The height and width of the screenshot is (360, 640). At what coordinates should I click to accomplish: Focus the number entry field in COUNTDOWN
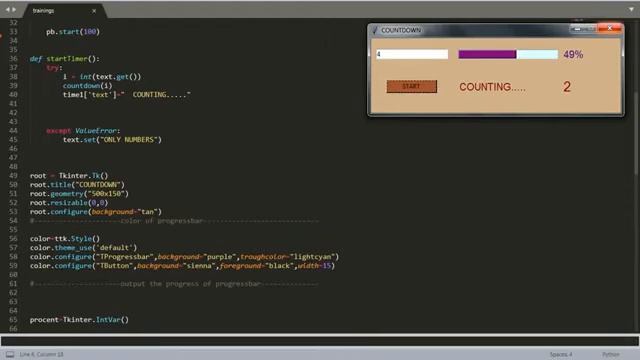(412, 54)
